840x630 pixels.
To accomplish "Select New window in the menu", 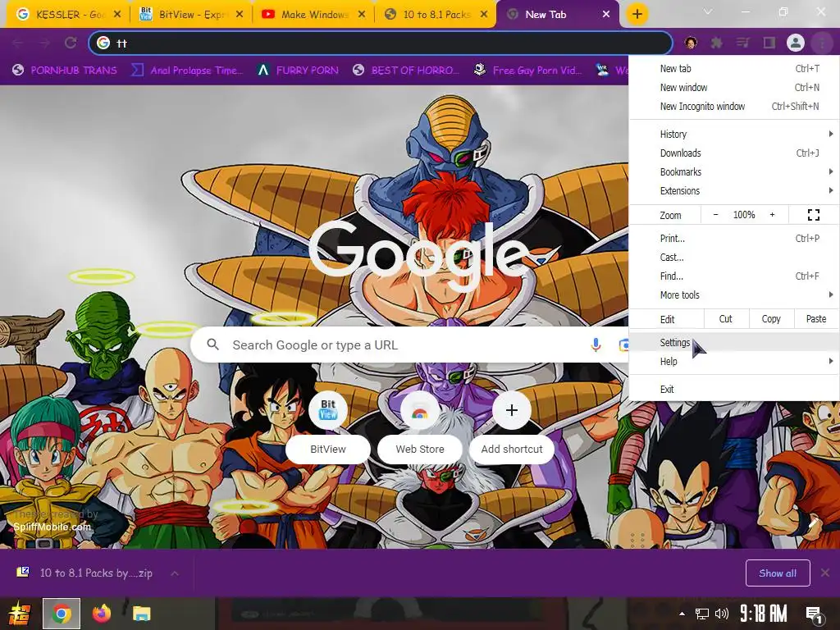I will point(734,87).
